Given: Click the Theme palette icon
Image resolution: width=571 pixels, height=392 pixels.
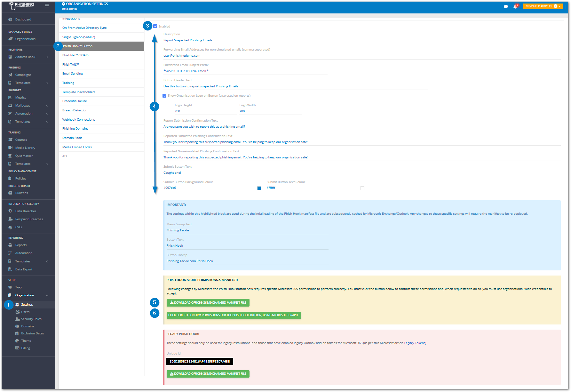Looking at the screenshot, I should pos(17,341).
